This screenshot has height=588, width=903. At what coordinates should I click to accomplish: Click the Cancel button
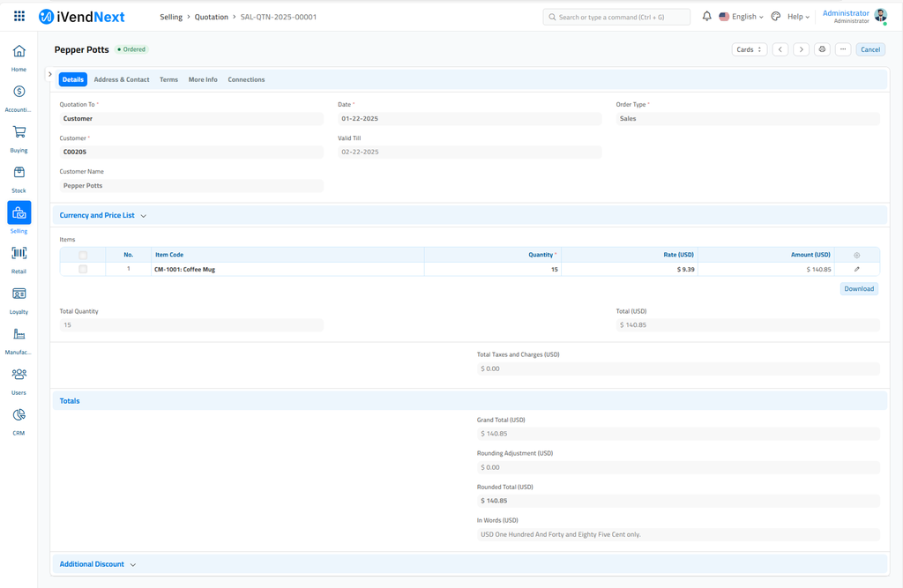869,49
